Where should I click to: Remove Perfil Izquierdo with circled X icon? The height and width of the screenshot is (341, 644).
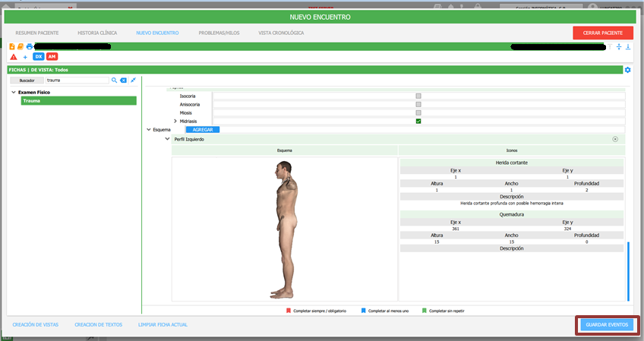pos(615,139)
